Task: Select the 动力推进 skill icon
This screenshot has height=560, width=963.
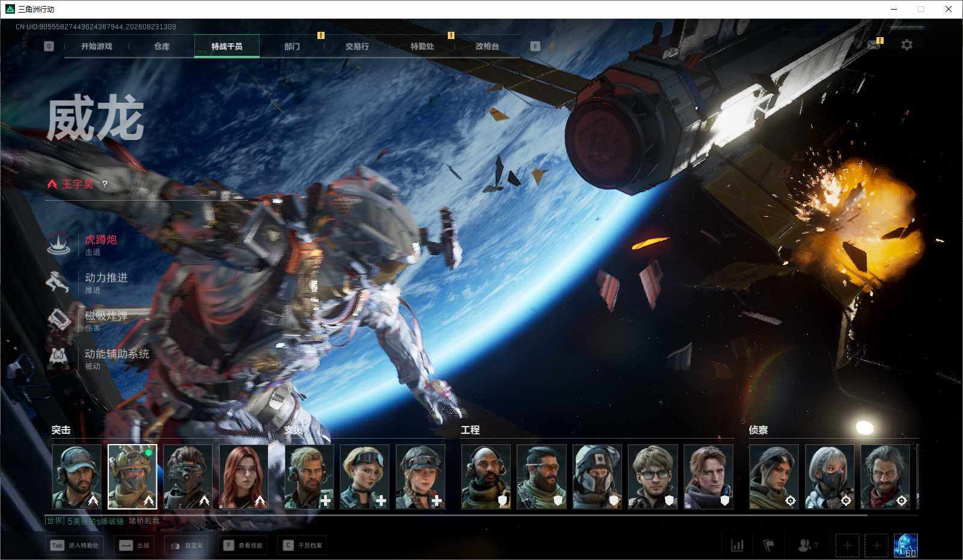Action: (59, 282)
